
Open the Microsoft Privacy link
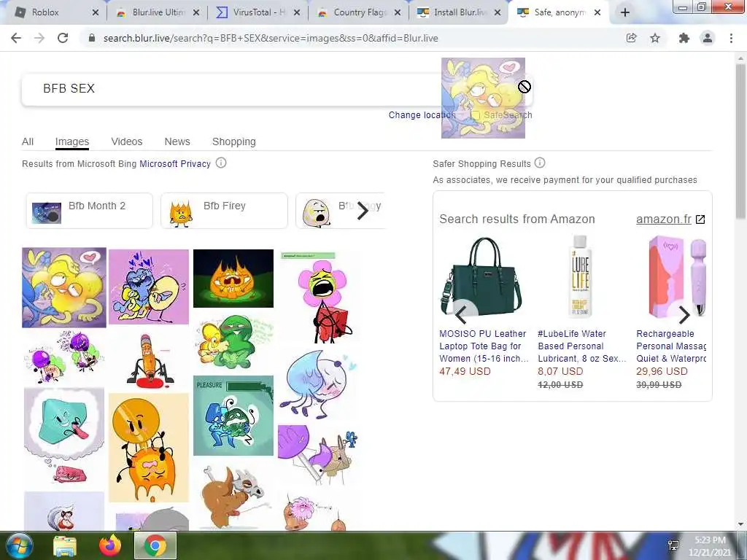(175, 164)
